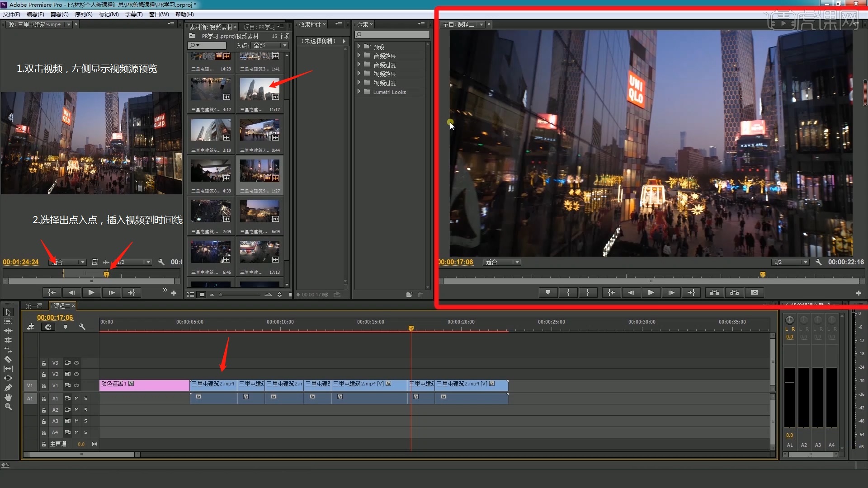Toggle sync lock for track A4
This screenshot has height=488, width=868.
tap(67, 432)
